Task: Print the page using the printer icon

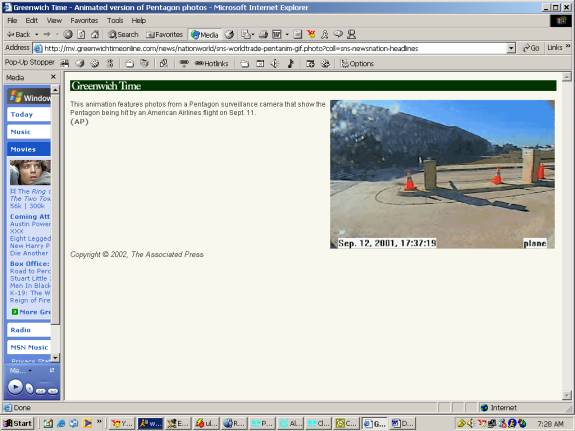Action: 263,35
